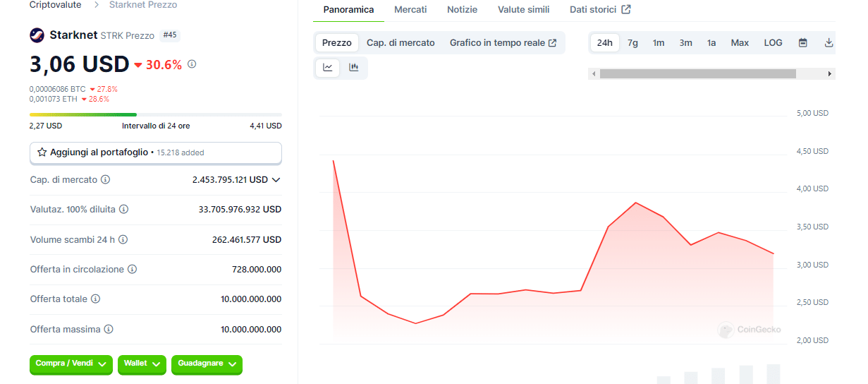Toggle the LOG scale option
Image resolution: width=868 pixels, height=384 pixels.
[x=773, y=43]
